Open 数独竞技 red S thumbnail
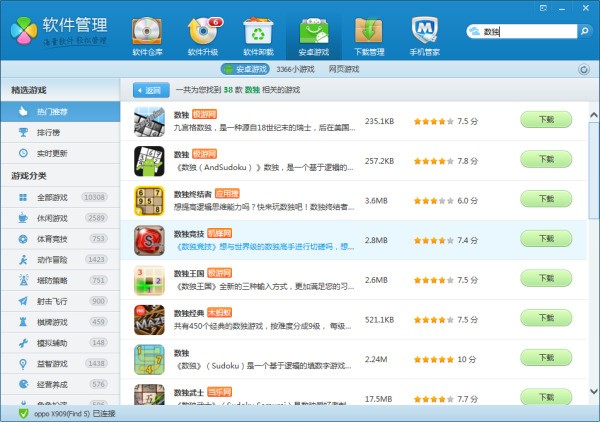 click(x=149, y=241)
